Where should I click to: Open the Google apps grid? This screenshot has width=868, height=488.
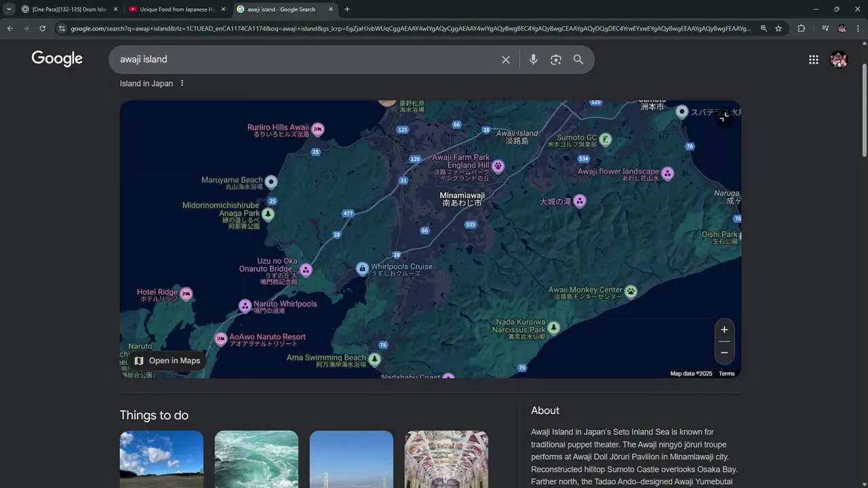814,60
